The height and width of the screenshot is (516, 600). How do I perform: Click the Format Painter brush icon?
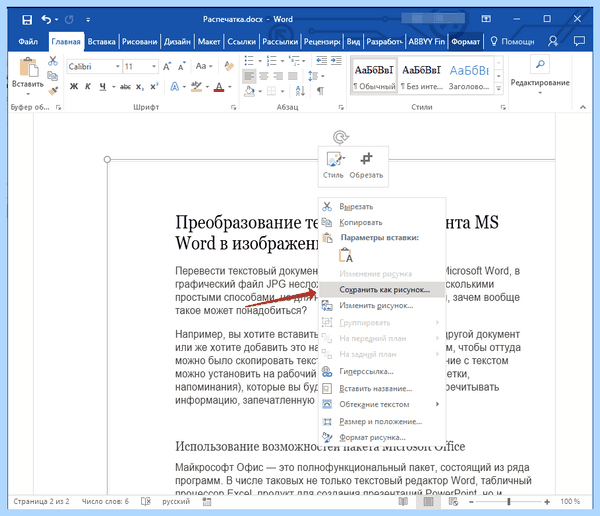(x=53, y=91)
